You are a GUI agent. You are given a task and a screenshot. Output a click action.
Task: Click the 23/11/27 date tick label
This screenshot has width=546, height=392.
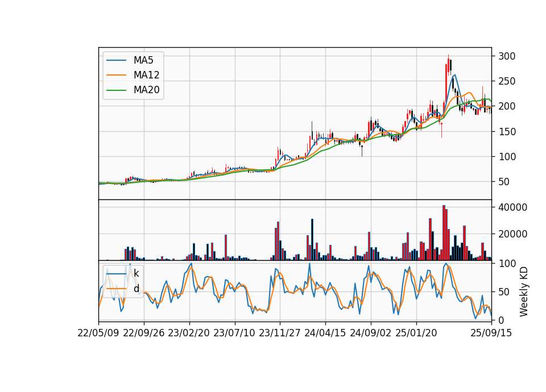(280, 333)
